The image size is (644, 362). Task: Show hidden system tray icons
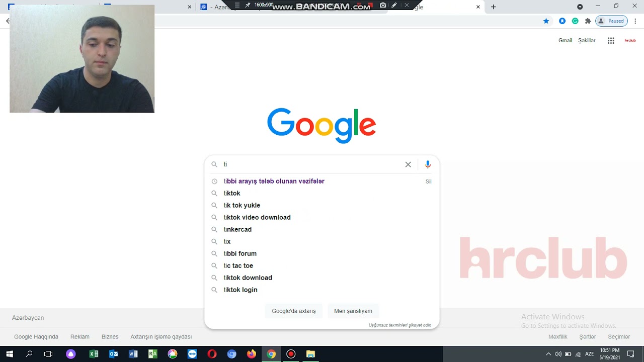[x=548, y=354]
